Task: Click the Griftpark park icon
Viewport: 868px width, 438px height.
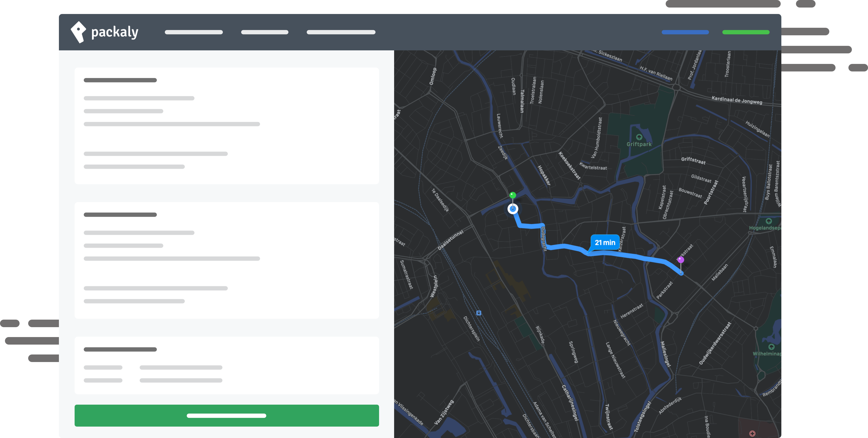Action: 639,137
